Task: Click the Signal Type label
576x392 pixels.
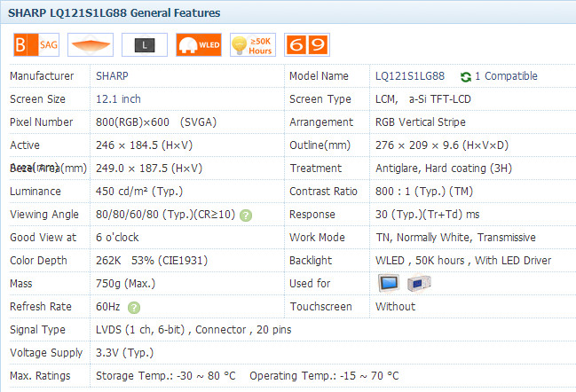Action: pos(37,330)
